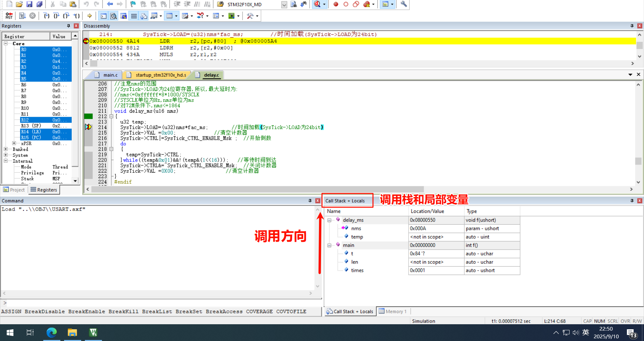Create a new file from the toolbar
Viewport: 644px width, 341px height.
9,4
